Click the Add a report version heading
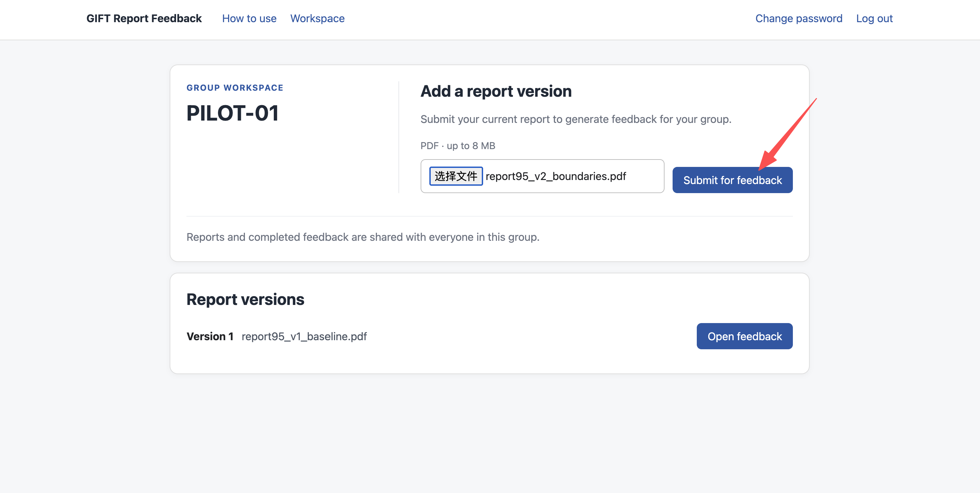Viewport: 980px width, 493px height. point(496,91)
